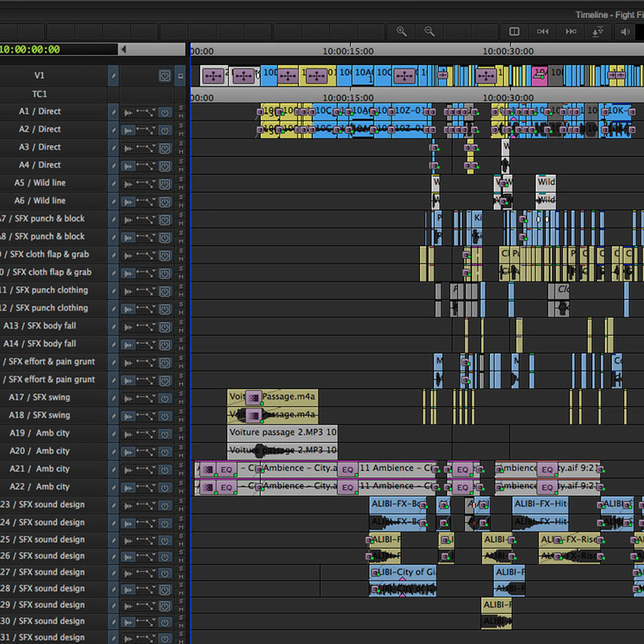This screenshot has width=644, height=644.
Task: Select the Wild clip on A5 track
Action: click(x=546, y=183)
